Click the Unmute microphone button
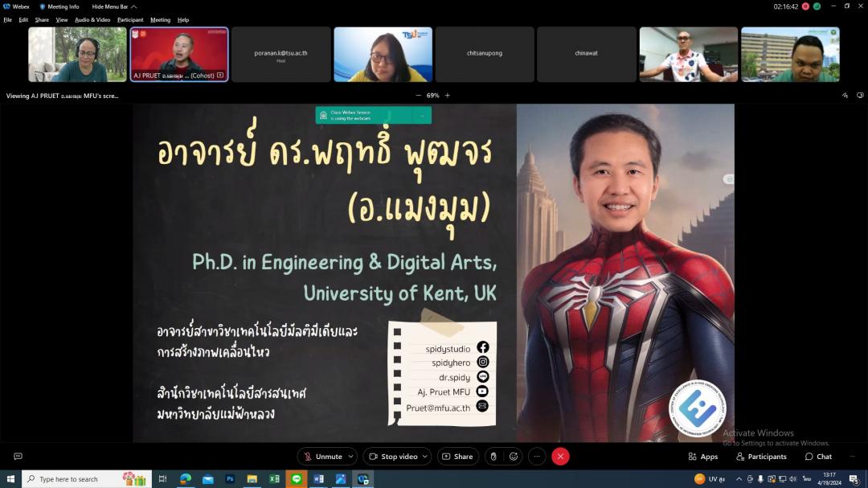 [321, 457]
